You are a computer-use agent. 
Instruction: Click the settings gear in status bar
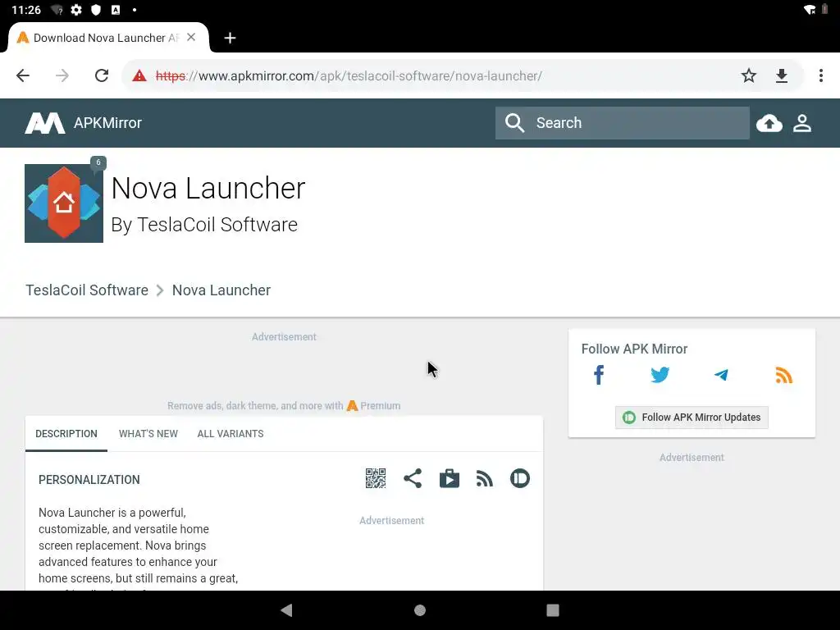76,10
